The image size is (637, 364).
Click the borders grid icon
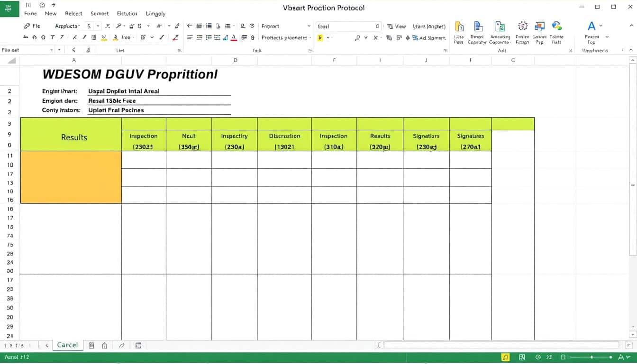tap(93, 37)
